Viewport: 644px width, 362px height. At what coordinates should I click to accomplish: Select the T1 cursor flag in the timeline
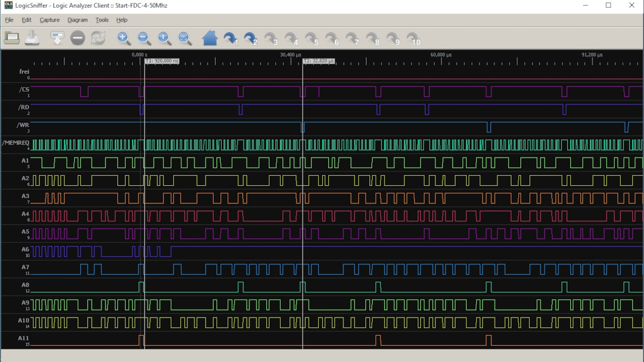(162, 61)
